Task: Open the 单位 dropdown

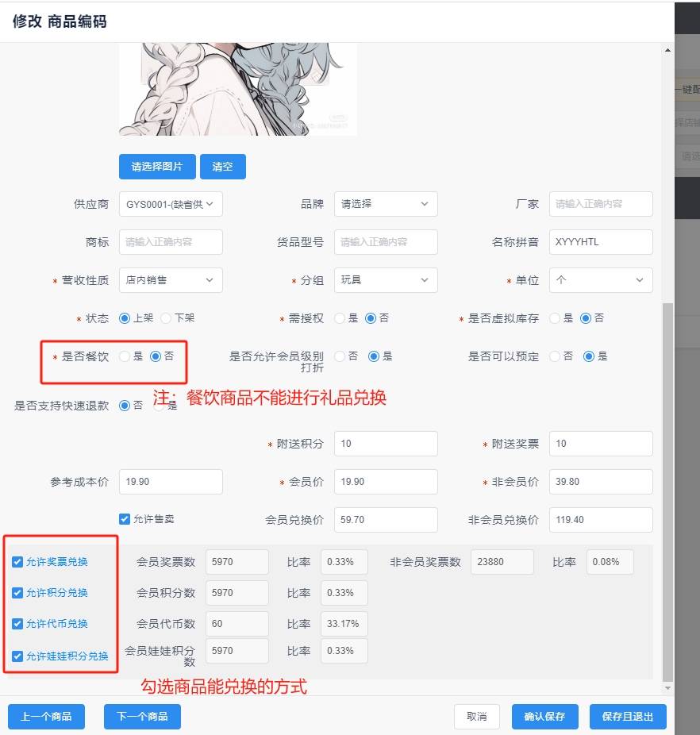Action: 601,280
